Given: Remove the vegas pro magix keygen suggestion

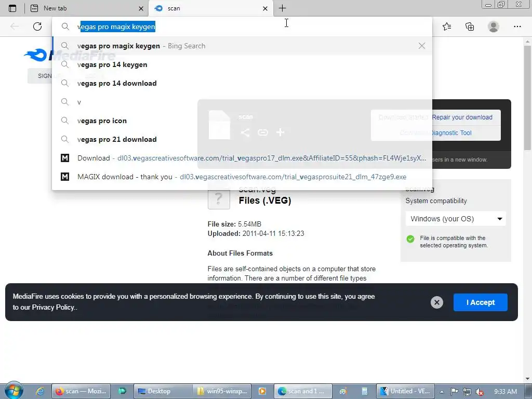Looking at the screenshot, I should (421, 46).
